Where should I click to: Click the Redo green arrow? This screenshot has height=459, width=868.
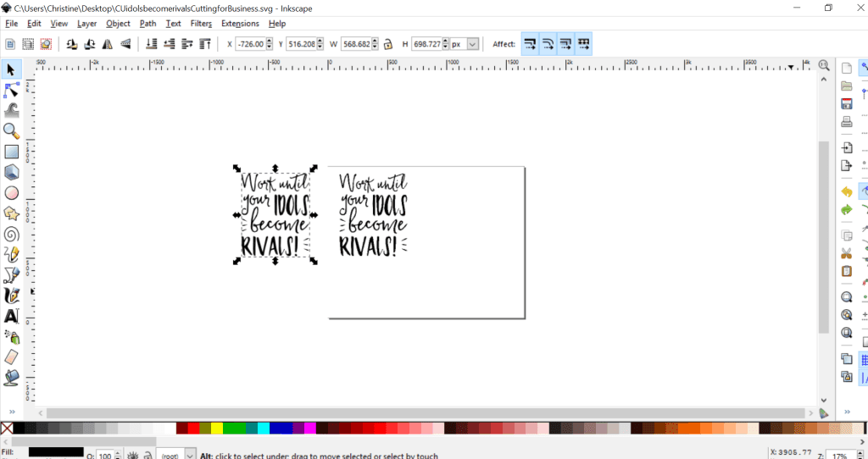click(x=847, y=209)
